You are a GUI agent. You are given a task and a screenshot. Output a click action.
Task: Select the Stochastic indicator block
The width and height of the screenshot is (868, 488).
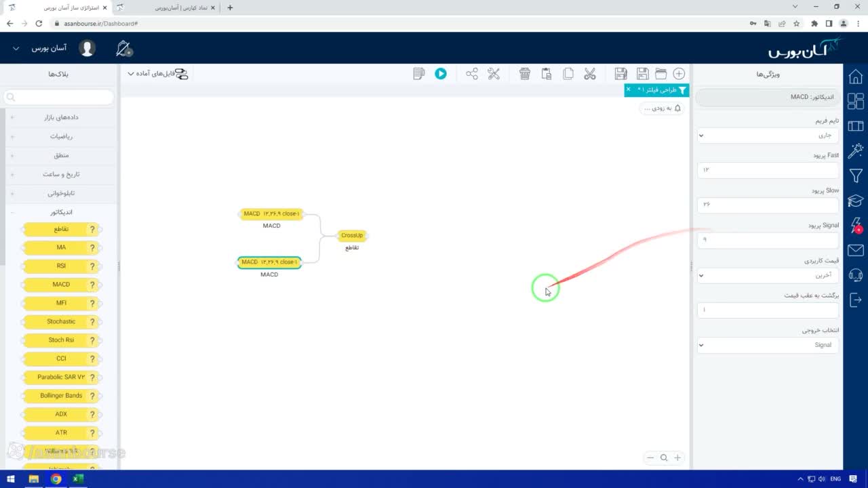pyautogui.click(x=62, y=322)
